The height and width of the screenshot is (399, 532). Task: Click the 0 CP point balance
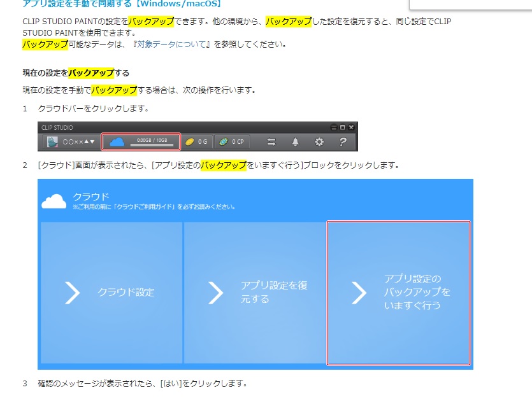(x=238, y=142)
